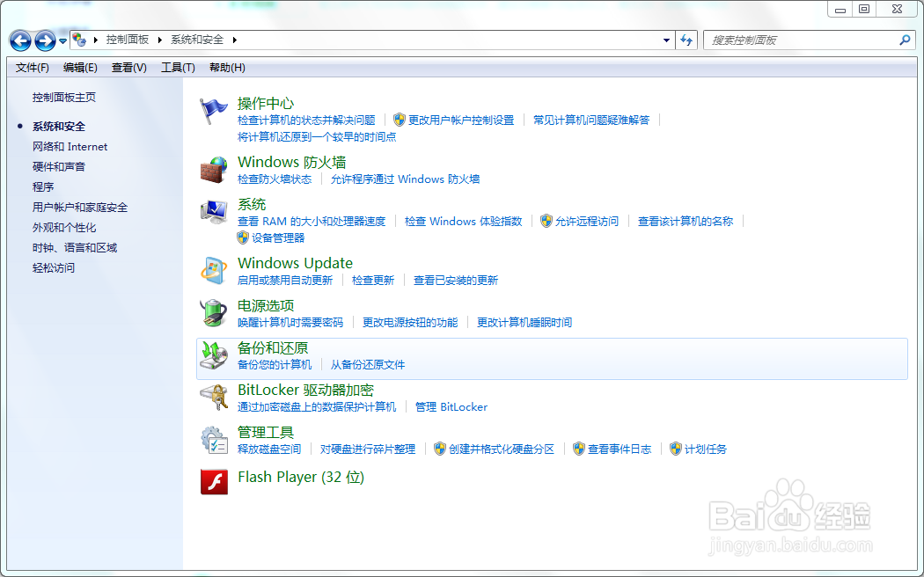Expand breadcrumb arrow before 控制面板
924x577 pixels.
95,40
